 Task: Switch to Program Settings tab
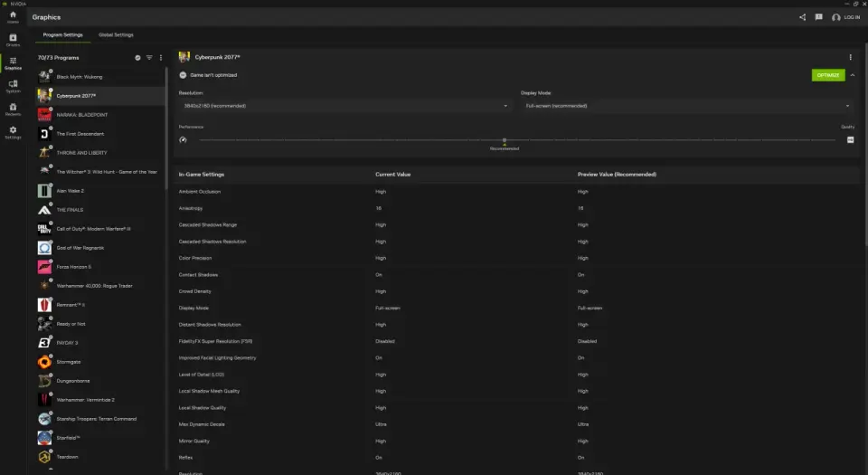pos(62,35)
